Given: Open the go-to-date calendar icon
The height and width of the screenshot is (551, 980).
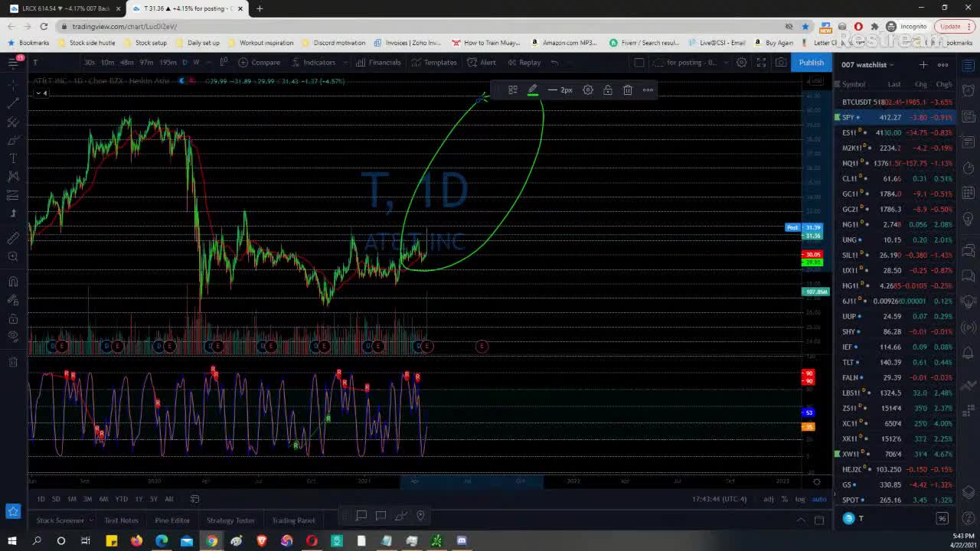Looking at the screenshot, I should 194,499.
